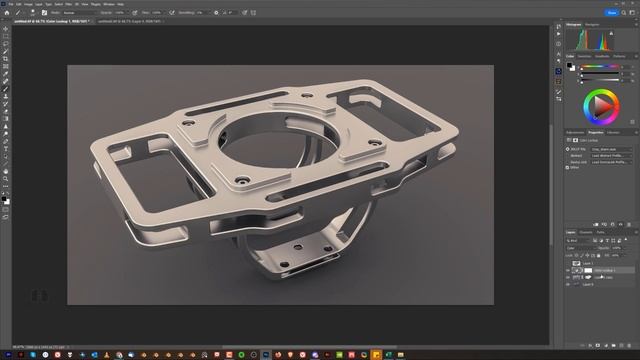The image size is (640, 360).
Task: Select the Spot Healing Brush tool
Action: click(5, 81)
